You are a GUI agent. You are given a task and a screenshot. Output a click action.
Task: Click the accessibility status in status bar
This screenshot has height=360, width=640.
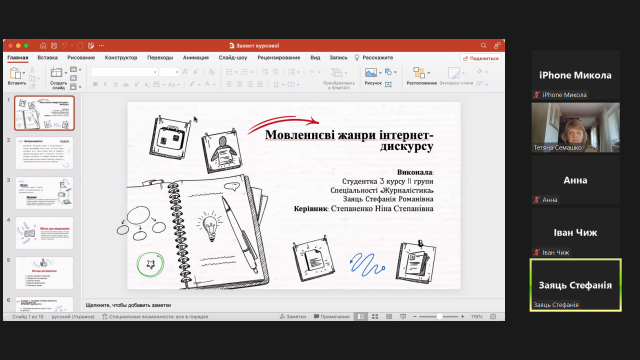[x=155, y=317]
